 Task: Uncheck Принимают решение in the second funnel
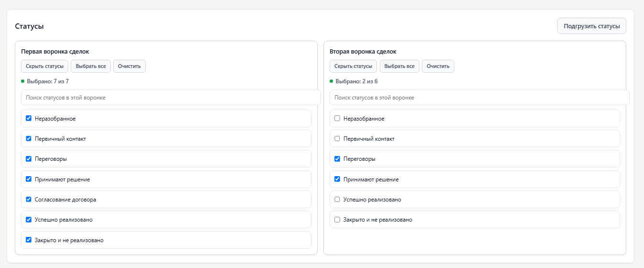point(337,179)
